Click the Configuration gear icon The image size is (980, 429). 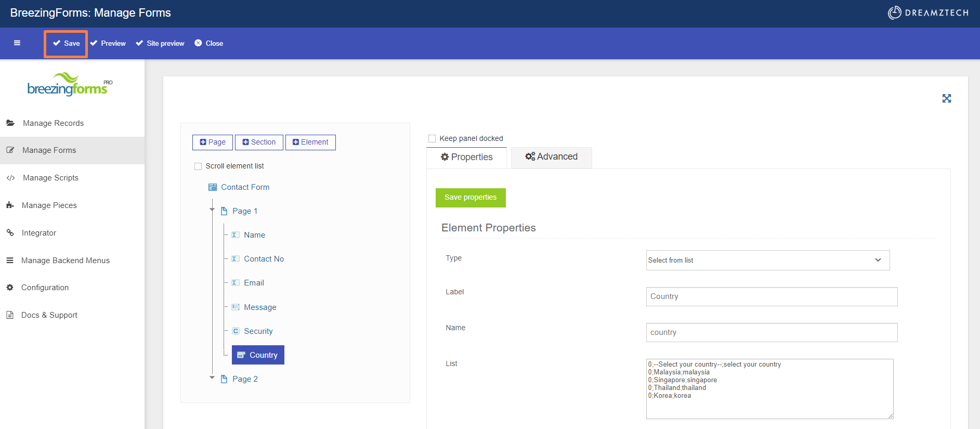(10, 288)
